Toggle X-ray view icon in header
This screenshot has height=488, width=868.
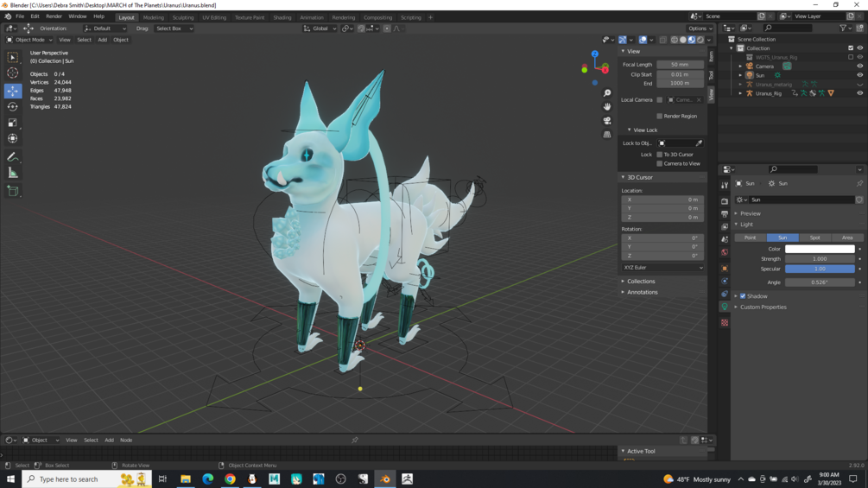click(x=663, y=40)
